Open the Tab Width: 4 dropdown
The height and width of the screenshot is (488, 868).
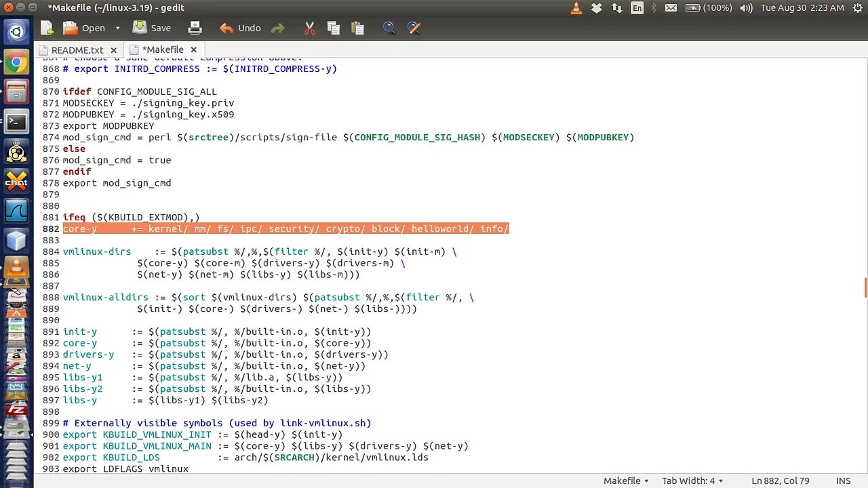(692, 481)
